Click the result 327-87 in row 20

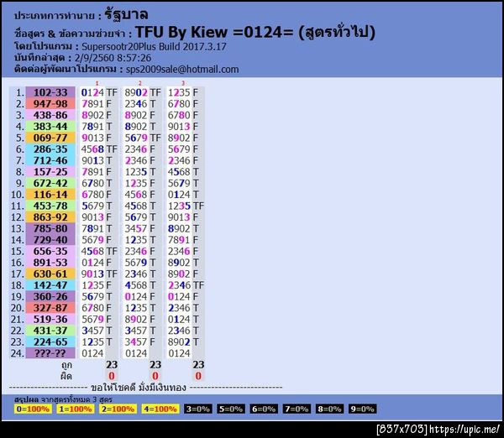[x=50, y=308]
